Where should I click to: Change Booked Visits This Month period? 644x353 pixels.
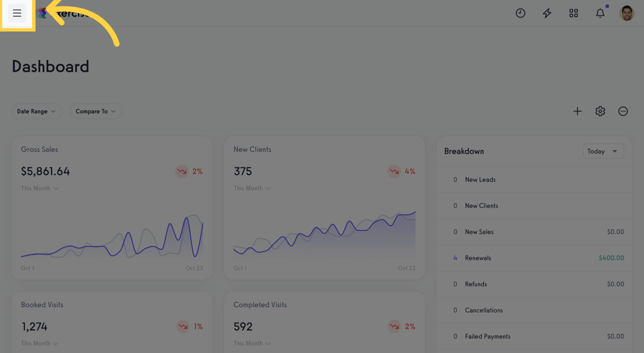tap(40, 344)
